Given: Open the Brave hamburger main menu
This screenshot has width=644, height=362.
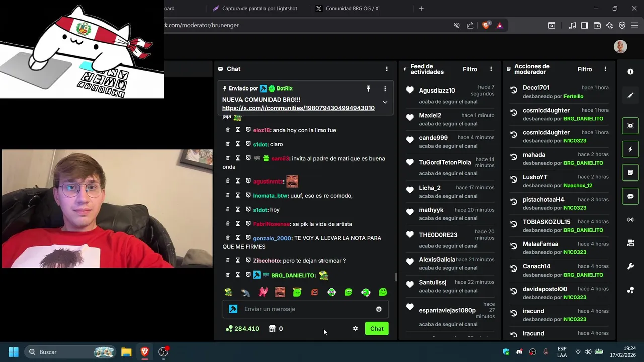Looking at the screenshot, I should click(x=635, y=25).
